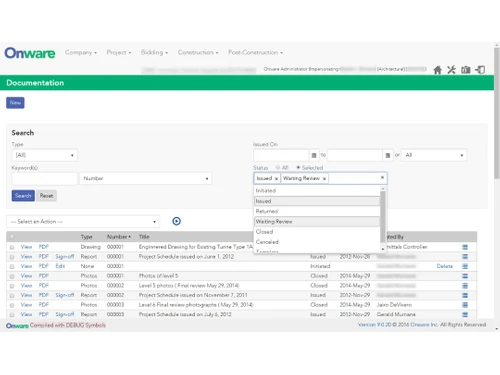Expand the Company menu
Image resolution: width=500 pixels, height=375 pixels.
[x=81, y=52]
